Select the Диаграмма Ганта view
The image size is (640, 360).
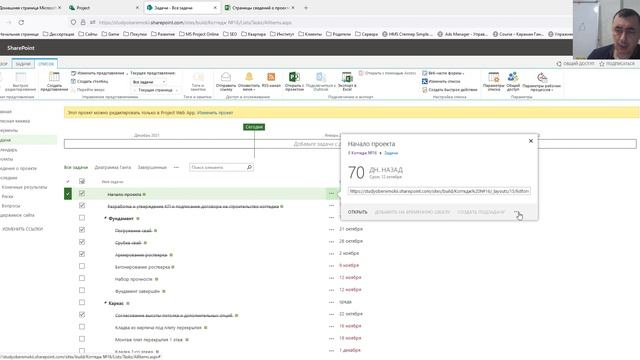click(x=113, y=167)
